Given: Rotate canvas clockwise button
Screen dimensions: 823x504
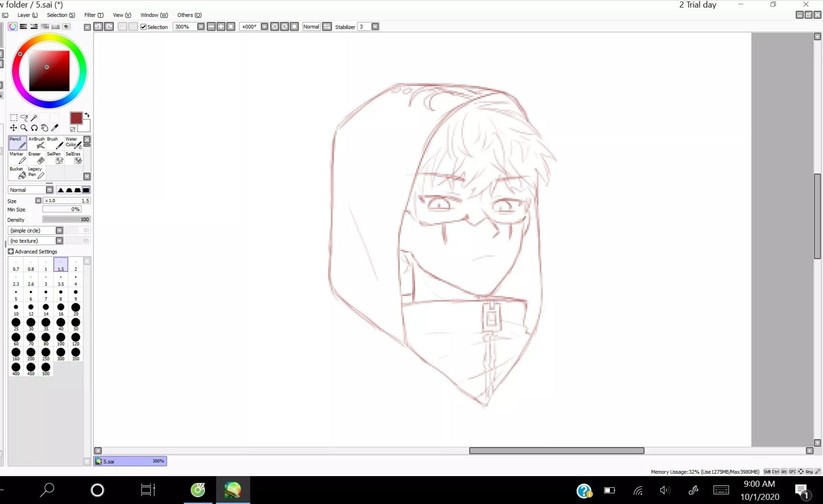Looking at the screenshot, I should [284, 27].
